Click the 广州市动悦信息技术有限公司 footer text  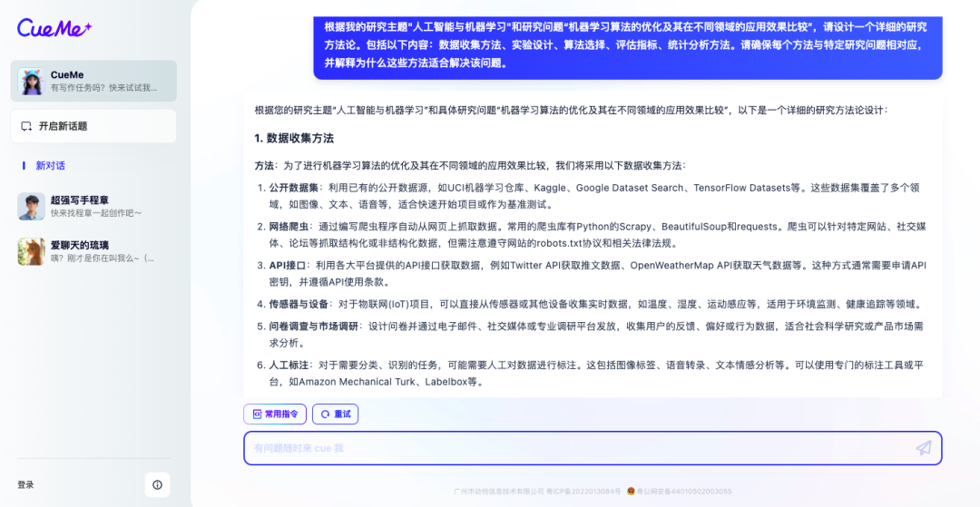pos(499,492)
